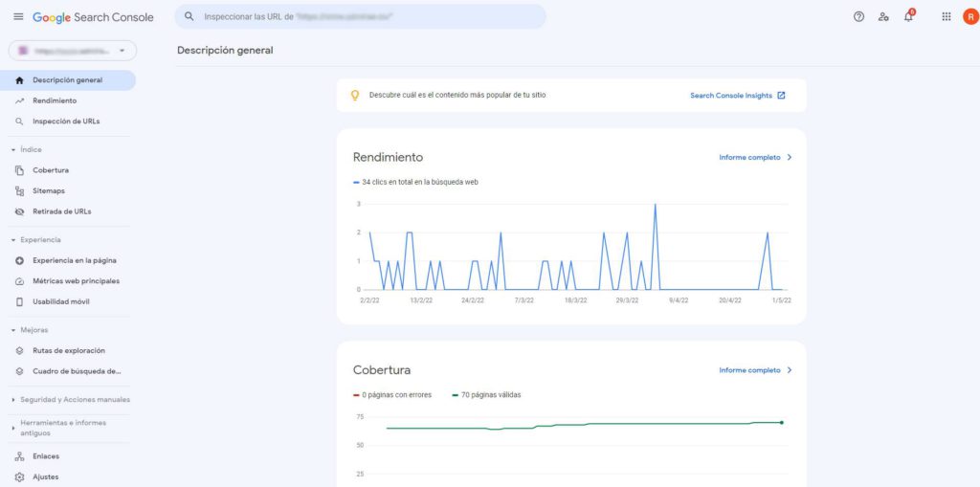Expand Herramientas e informes antiguos

tap(11, 428)
